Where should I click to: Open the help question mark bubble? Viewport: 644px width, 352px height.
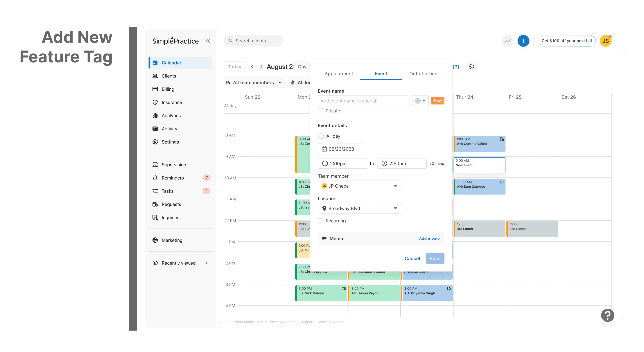(607, 315)
